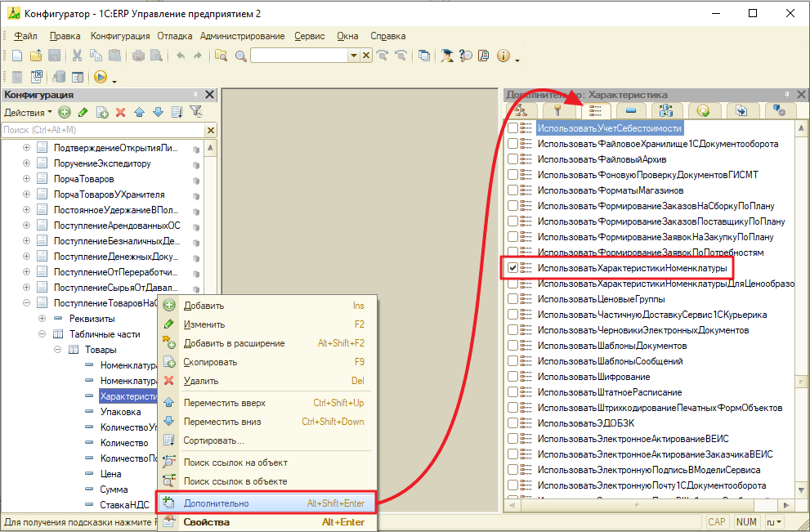The width and height of the screenshot is (810, 532).
Task: Click the Copy object icon in Конфигурация panel
Action: click(x=102, y=112)
